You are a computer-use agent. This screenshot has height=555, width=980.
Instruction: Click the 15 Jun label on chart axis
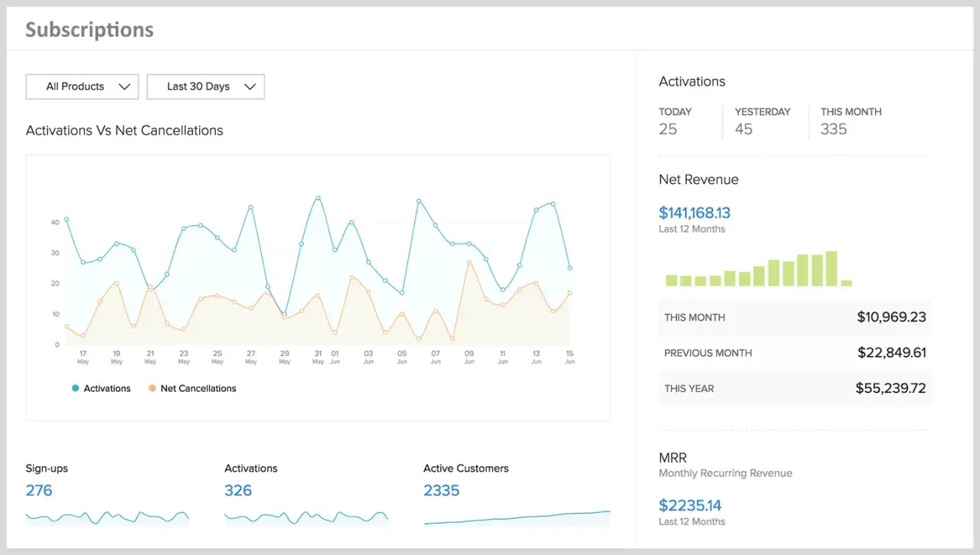click(x=570, y=357)
